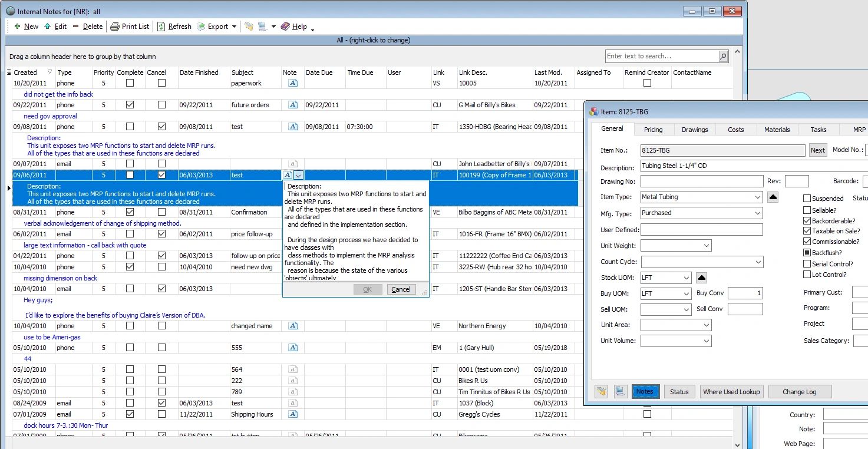Image resolution: width=868 pixels, height=449 pixels.
Task: Click the paperclip attachments icon in Item window
Action: coord(601,391)
